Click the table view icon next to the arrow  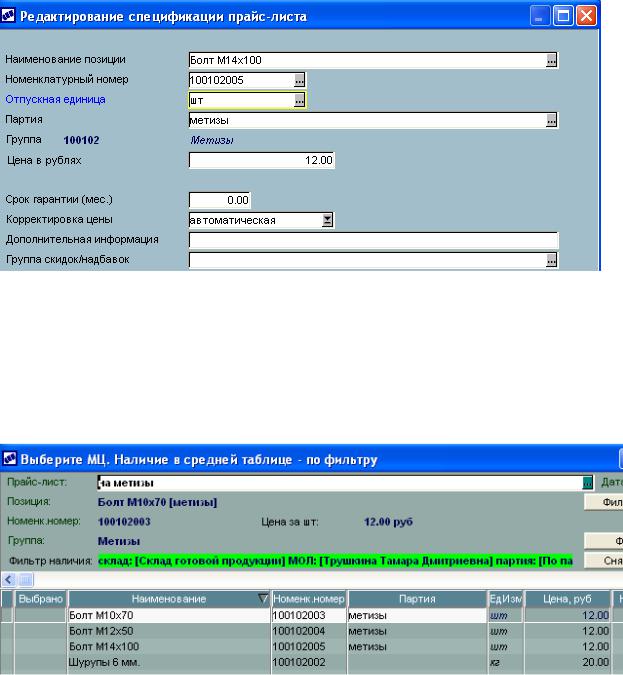tap(25, 580)
